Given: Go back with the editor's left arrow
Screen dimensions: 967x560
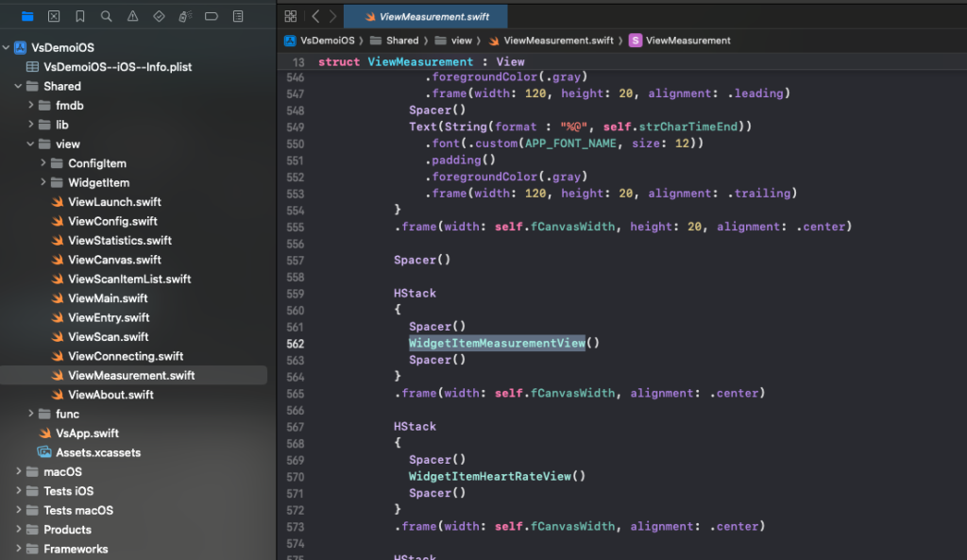Looking at the screenshot, I should [315, 16].
